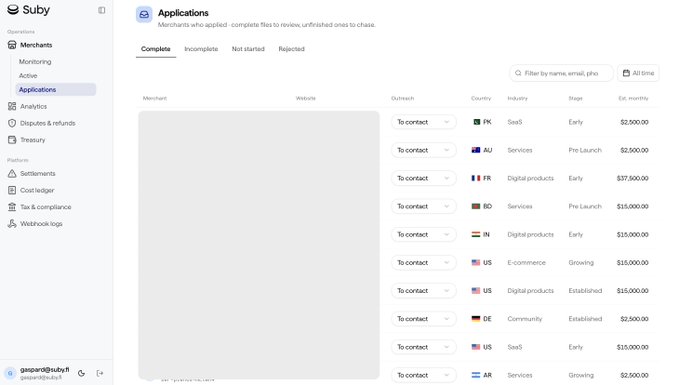The image size is (679, 385).
Task: Click the France flag icon
Action: point(476,178)
